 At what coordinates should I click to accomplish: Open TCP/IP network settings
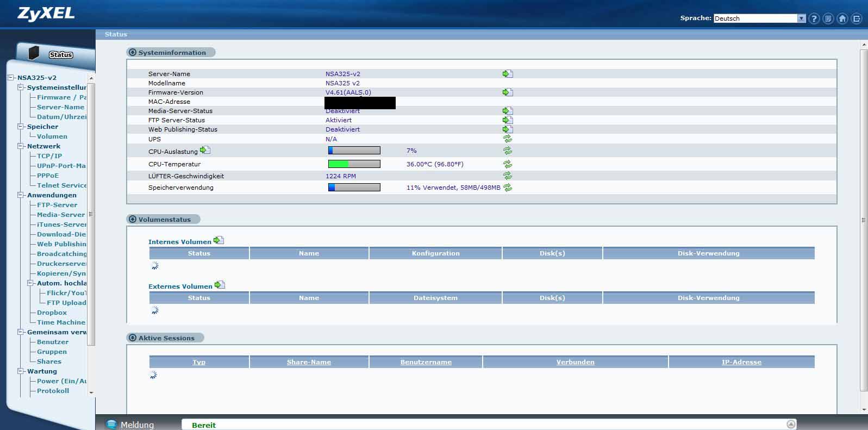point(49,156)
